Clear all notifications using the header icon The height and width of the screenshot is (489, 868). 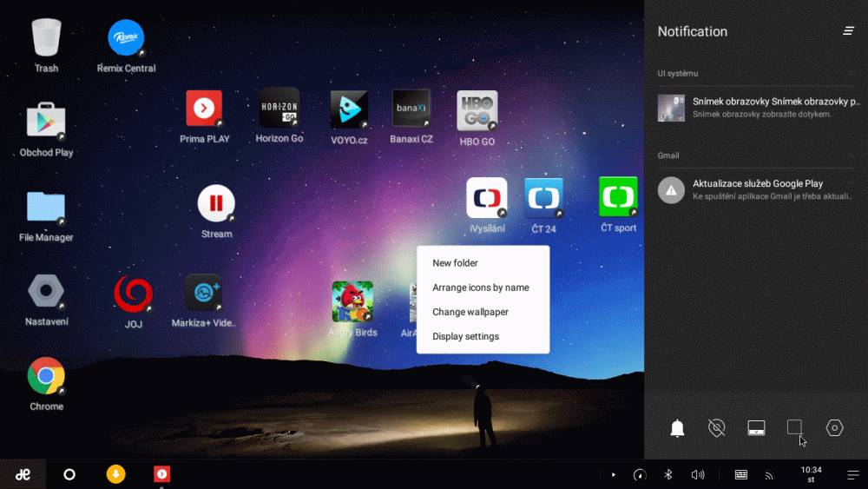point(849,31)
